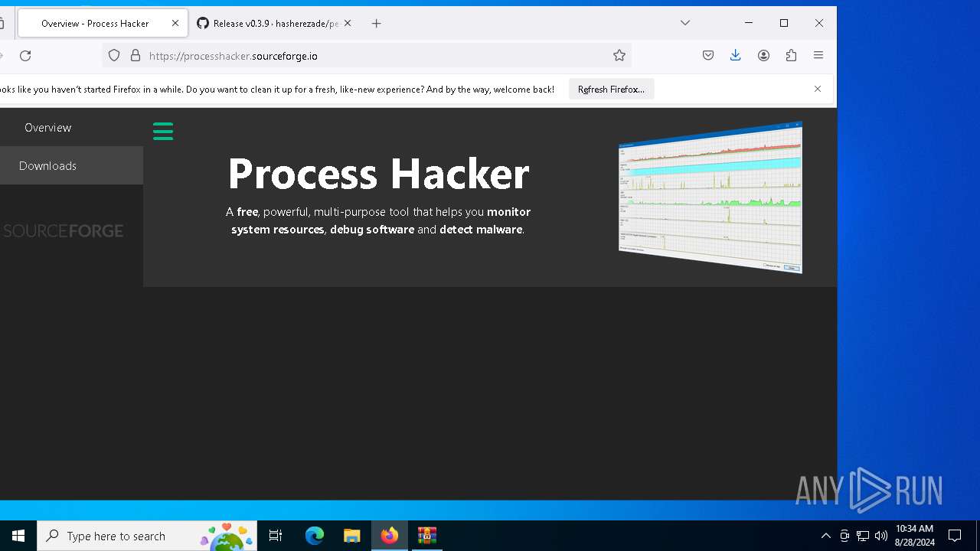
Task: Open the tracking protection shield icon
Action: tap(114, 55)
